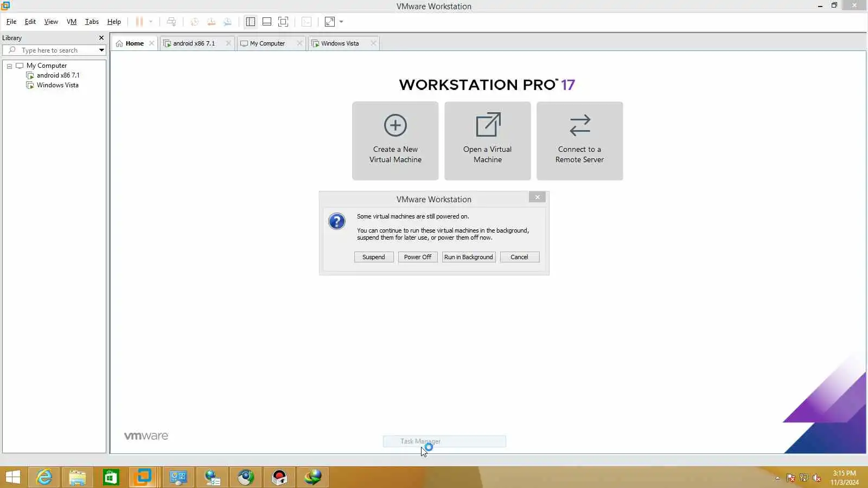Switch to the Windows Vista tab
This screenshot has width=868, height=488.
tap(340, 43)
